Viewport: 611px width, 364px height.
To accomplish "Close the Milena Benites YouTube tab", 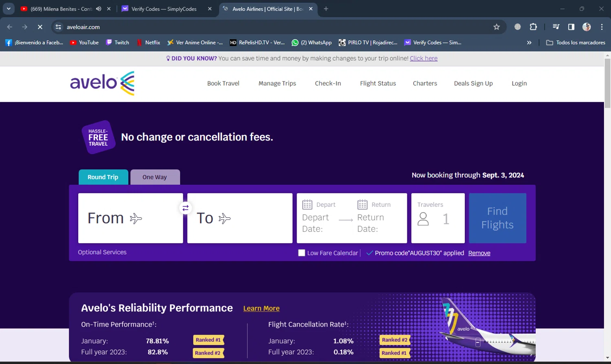I will [109, 9].
